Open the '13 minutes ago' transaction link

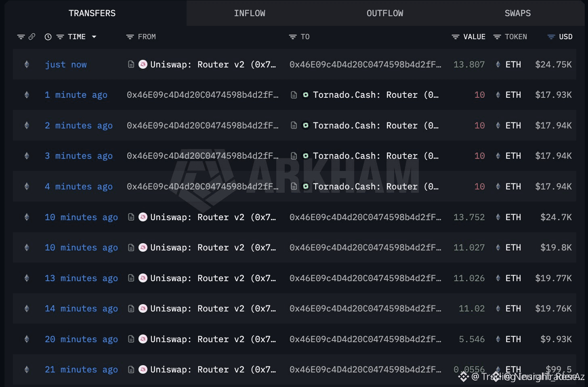pyautogui.click(x=81, y=278)
